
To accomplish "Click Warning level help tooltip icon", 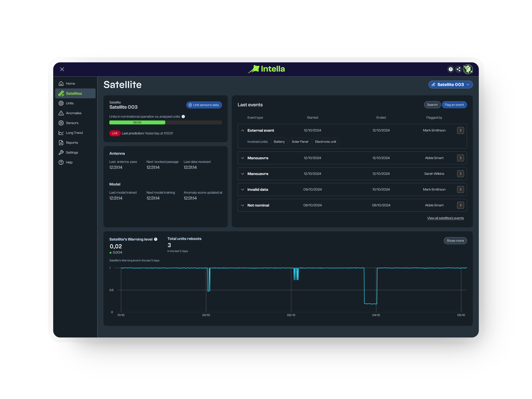I will pyautogui.click(x=156, y=239).
